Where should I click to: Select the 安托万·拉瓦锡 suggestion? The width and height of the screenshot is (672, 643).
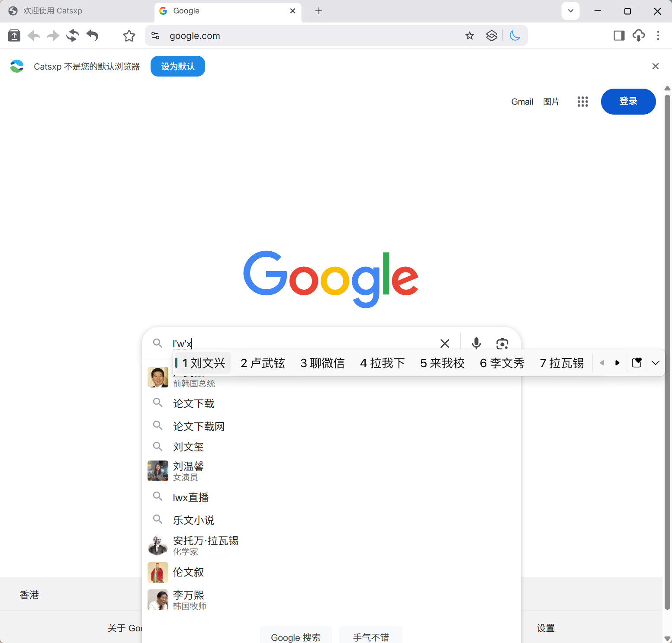click(x=331, y=545)
